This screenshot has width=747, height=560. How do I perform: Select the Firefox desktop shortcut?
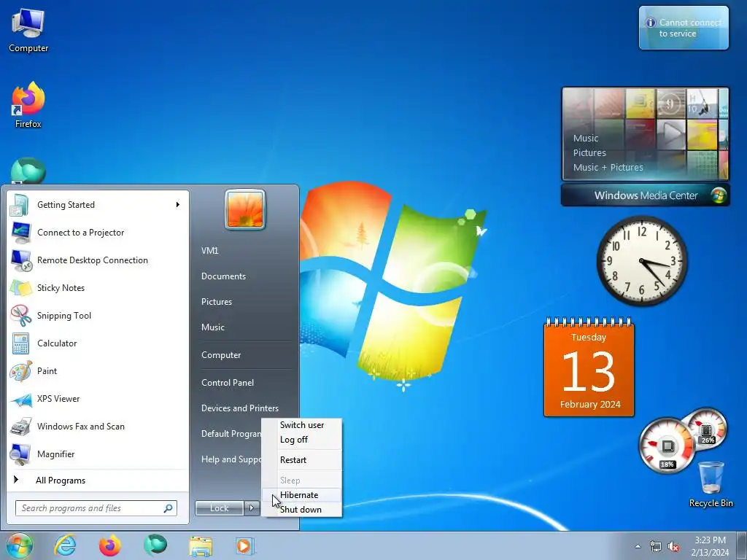click(x=28, y=105)
